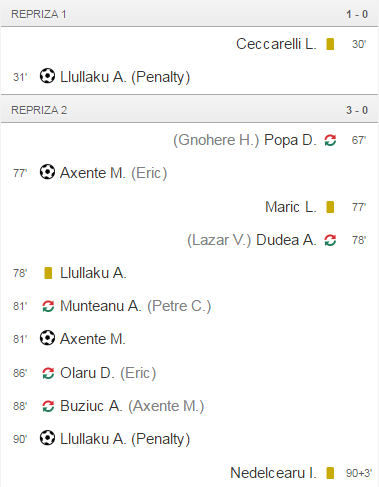
Task: Click the yellow card icon beside Nedelcearu I.
Action: point(330,473)
